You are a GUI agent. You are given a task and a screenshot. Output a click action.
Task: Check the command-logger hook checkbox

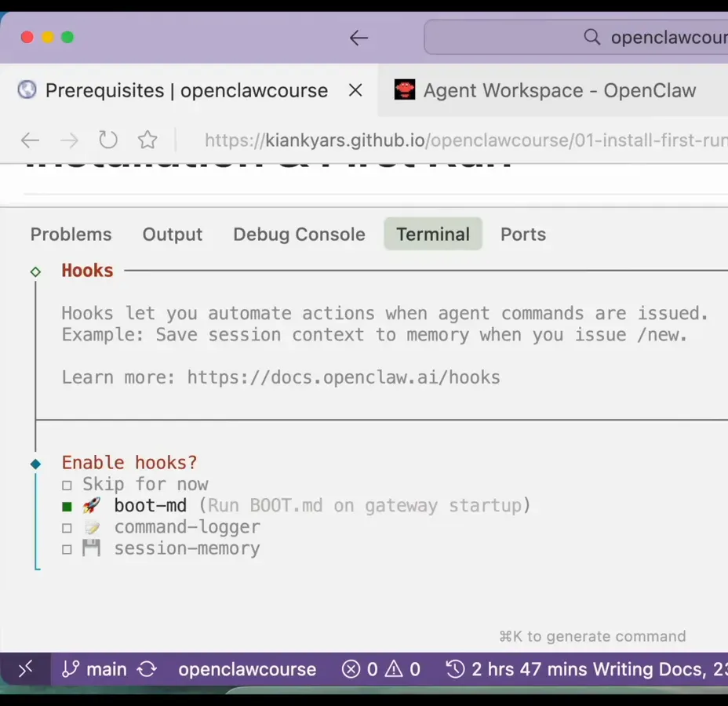(x=67, y=528)
